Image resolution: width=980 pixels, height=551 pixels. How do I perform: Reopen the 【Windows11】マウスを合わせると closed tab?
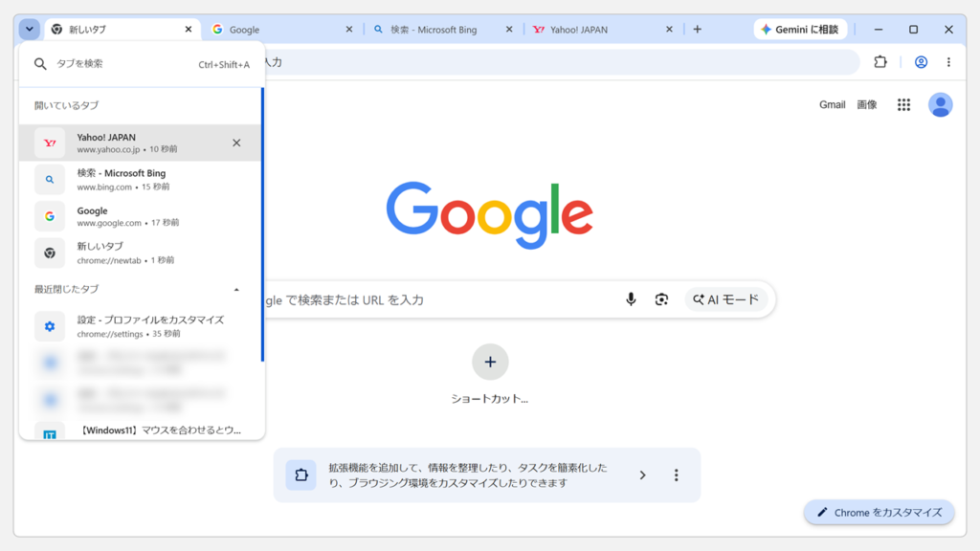(141, 431)
